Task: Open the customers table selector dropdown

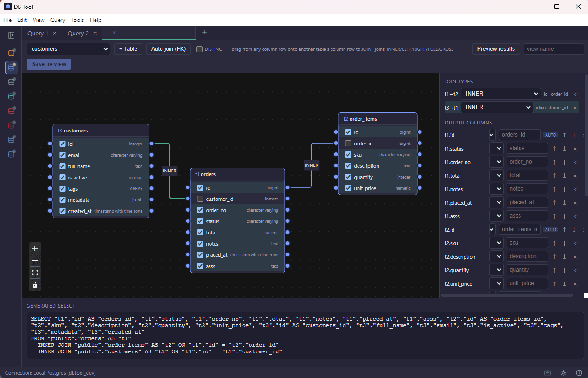Action: tap(68, 49)
